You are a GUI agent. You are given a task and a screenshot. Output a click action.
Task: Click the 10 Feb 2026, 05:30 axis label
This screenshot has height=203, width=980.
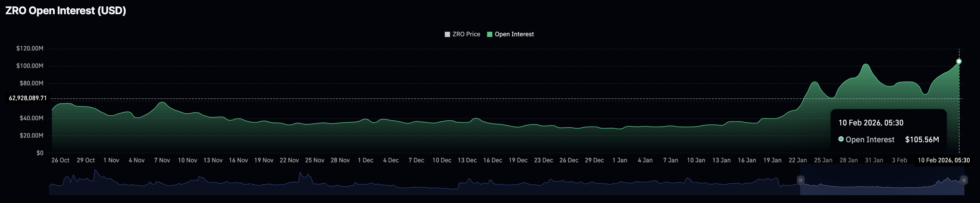pos(943,160)
